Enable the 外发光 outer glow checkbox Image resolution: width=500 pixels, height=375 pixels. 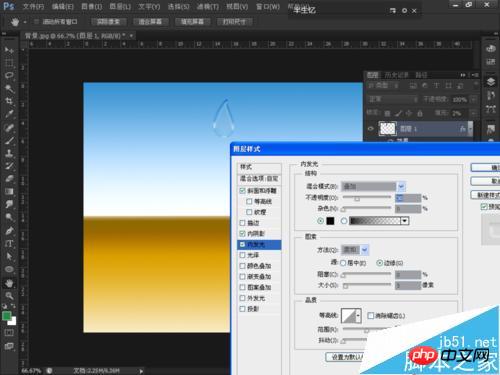[242, 298]
